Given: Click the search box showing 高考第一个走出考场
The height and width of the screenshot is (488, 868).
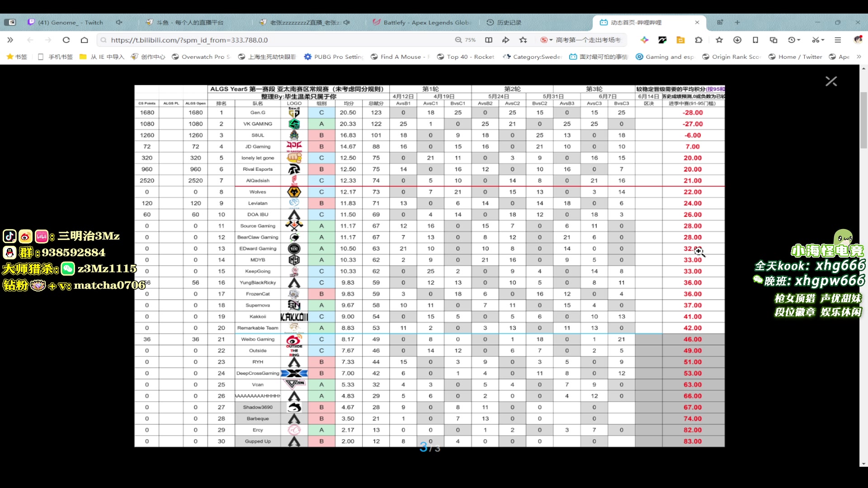Looking at the screenshot, I should point(589,40).
